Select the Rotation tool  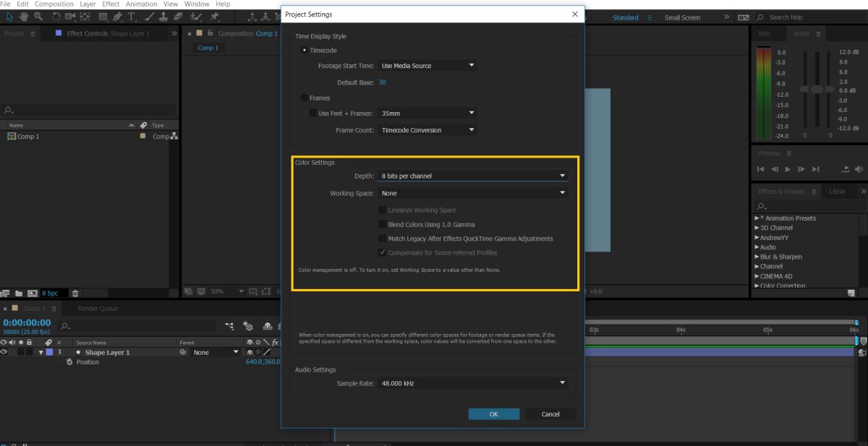(x=56, y=17)
